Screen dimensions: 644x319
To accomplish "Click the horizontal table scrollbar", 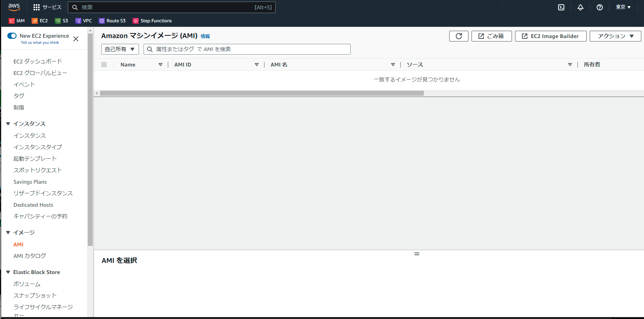I will tap(262, 93).
